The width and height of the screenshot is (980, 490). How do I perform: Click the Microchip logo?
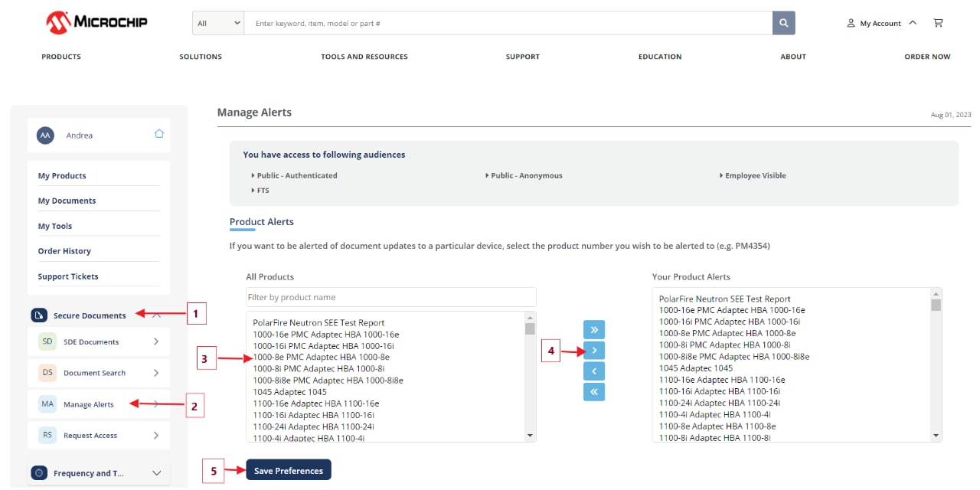(96, 21)
